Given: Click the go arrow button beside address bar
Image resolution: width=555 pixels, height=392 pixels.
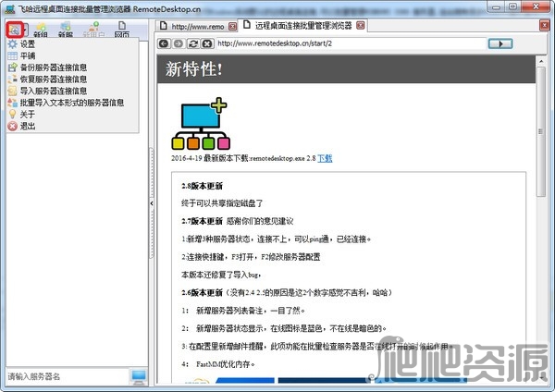Looking at the screenshot, I should coord(500,43).
